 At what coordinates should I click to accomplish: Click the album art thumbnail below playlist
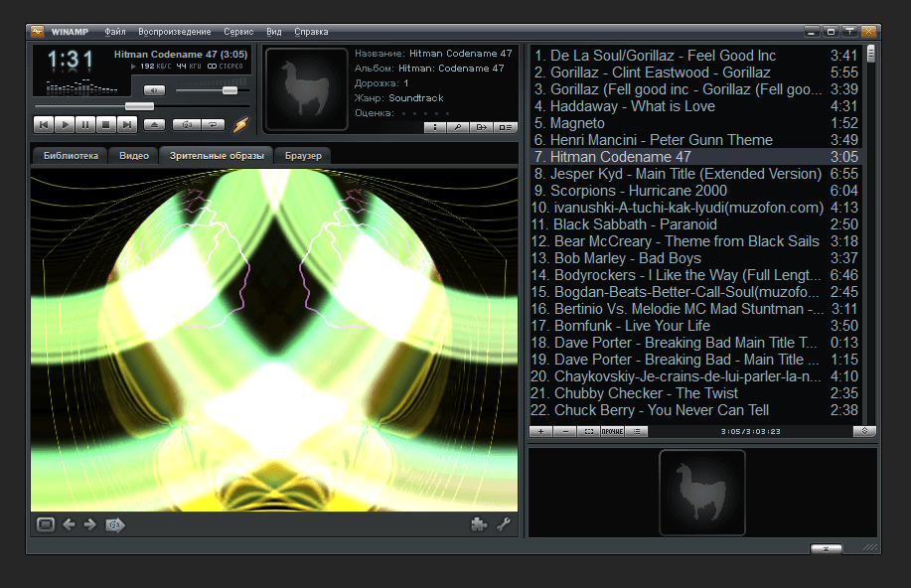(x=701, y=492)
